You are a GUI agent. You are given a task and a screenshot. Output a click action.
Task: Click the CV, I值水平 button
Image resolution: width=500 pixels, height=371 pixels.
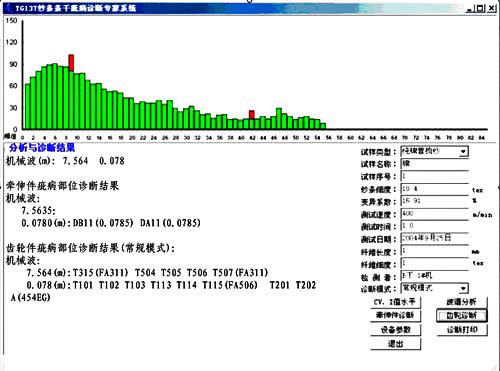tap(395, 302)
